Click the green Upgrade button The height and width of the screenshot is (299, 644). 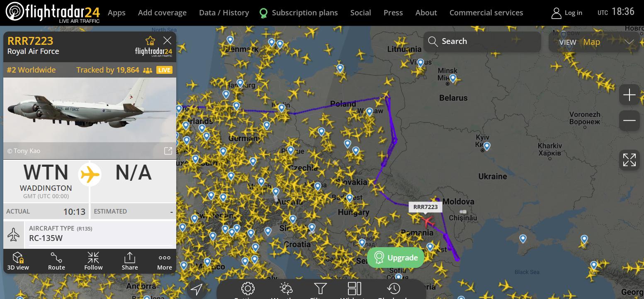[396, 258]
